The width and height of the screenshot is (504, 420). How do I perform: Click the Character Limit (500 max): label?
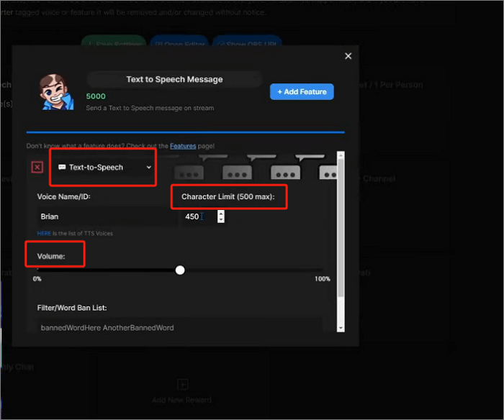[x=228, y=197]
